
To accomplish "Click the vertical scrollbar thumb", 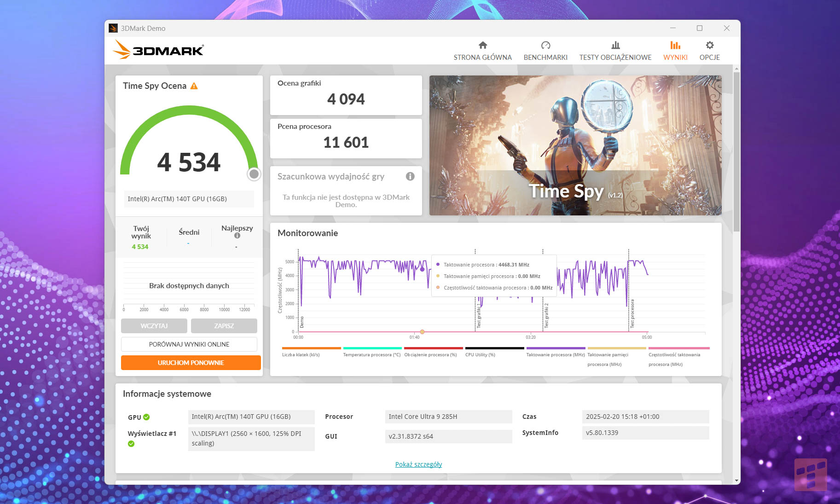I will click(736, 152).
